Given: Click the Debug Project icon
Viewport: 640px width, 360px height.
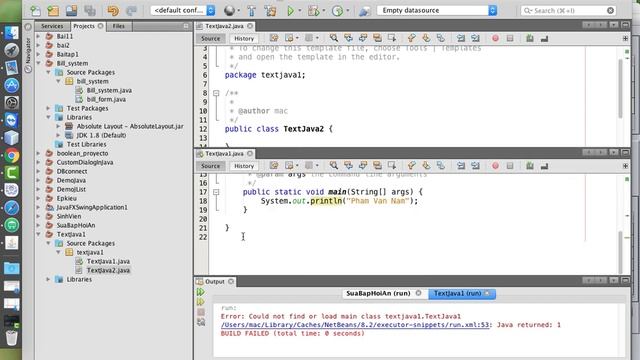Looking at the screenshot, I should [313, 11].
